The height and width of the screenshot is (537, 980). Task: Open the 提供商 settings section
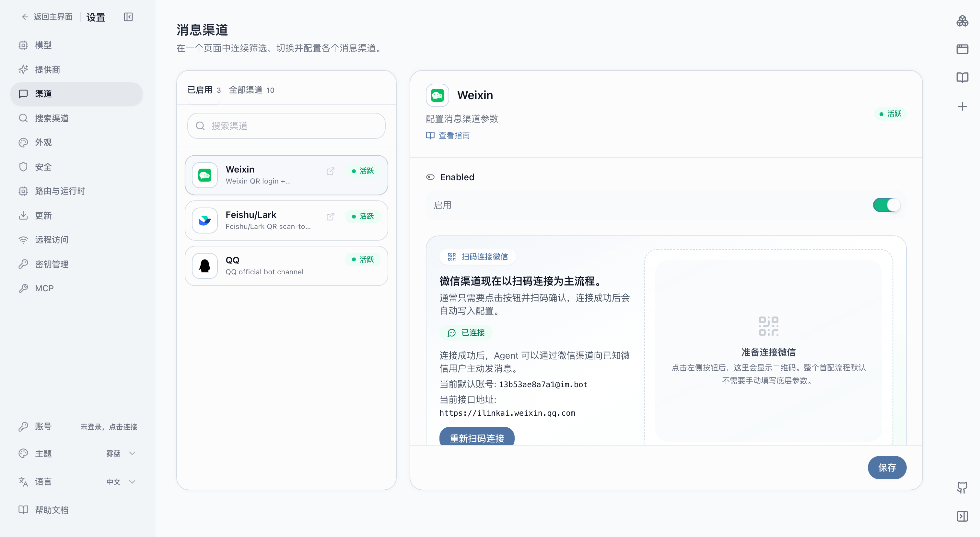point(76,70)
